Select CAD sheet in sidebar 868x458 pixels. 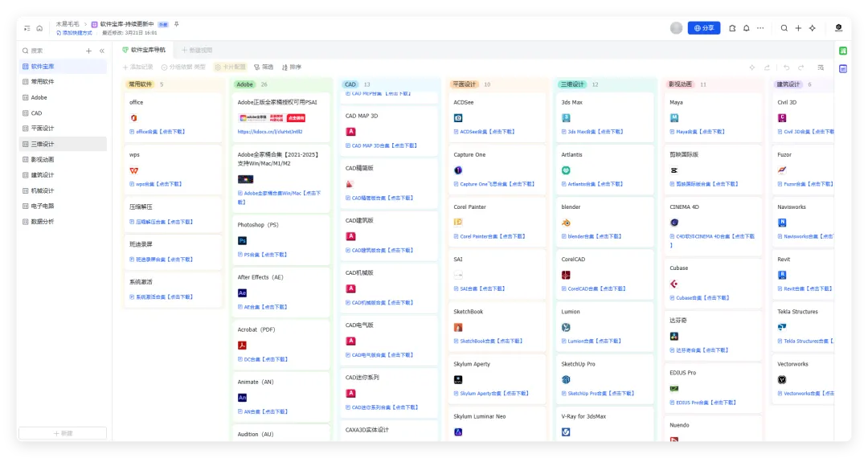(63, 112)
